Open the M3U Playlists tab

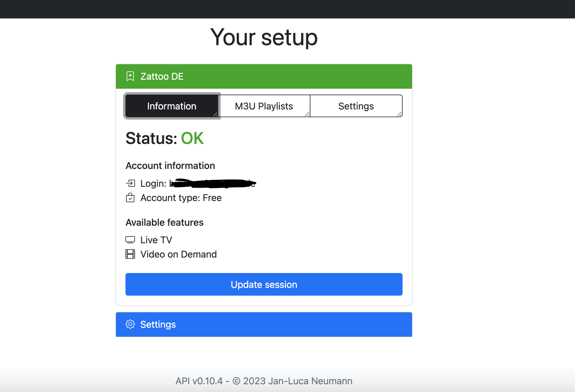pos(264,106)
